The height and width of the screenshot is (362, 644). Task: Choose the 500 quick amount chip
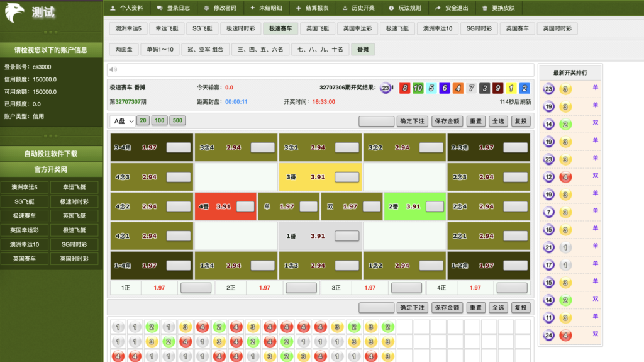(x=177, y=121)
